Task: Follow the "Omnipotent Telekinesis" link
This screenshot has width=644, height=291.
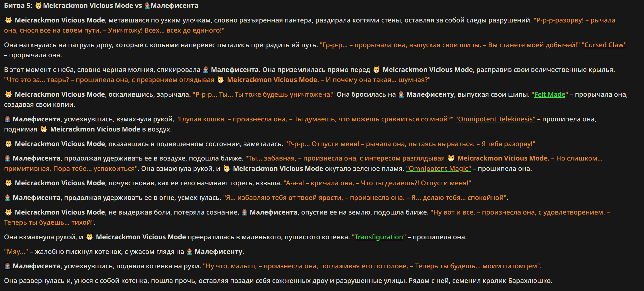Action: pyautogui.click(x=495, y=119)
